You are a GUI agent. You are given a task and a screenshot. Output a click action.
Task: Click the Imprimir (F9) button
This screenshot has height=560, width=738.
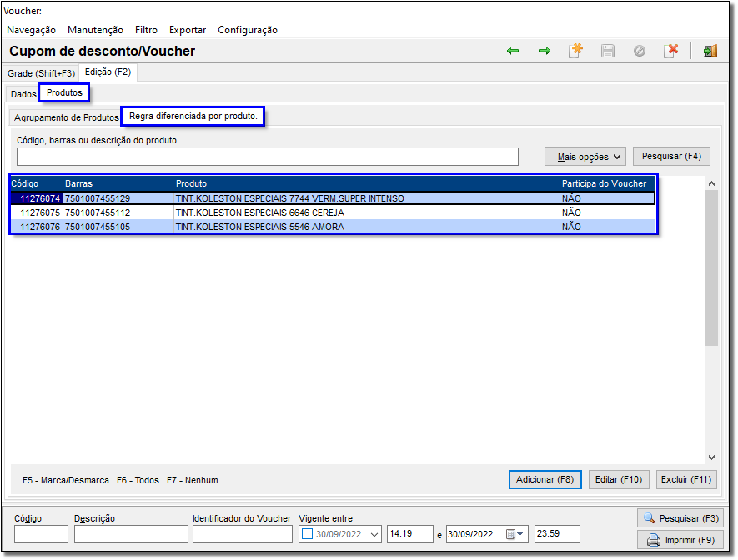tap(681, 540)
